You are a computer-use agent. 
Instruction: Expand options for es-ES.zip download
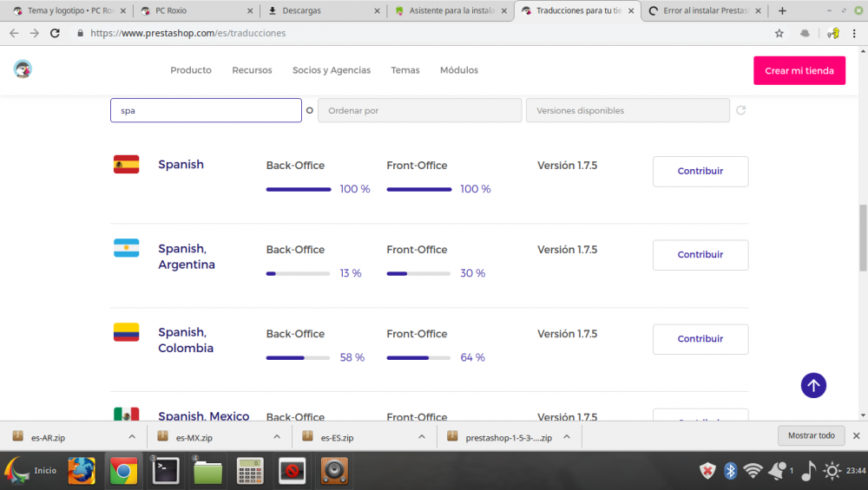(x=422, y=436)
